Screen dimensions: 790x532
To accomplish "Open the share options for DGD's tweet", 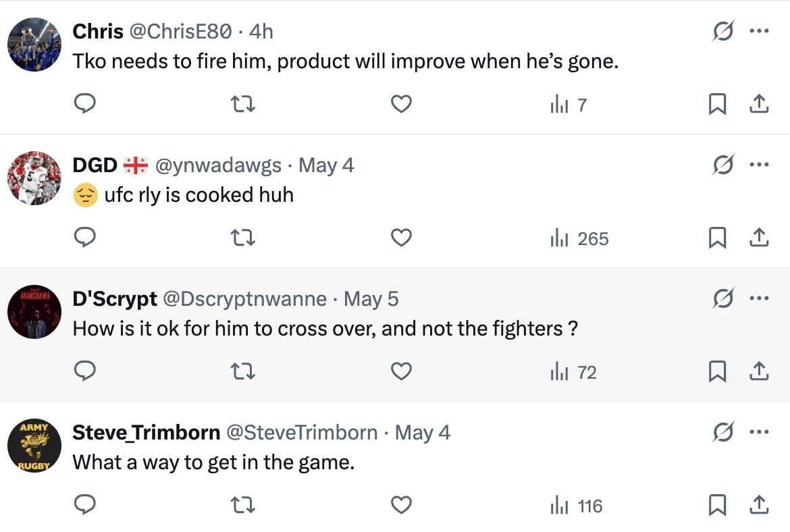I will (x=759, y=238).
